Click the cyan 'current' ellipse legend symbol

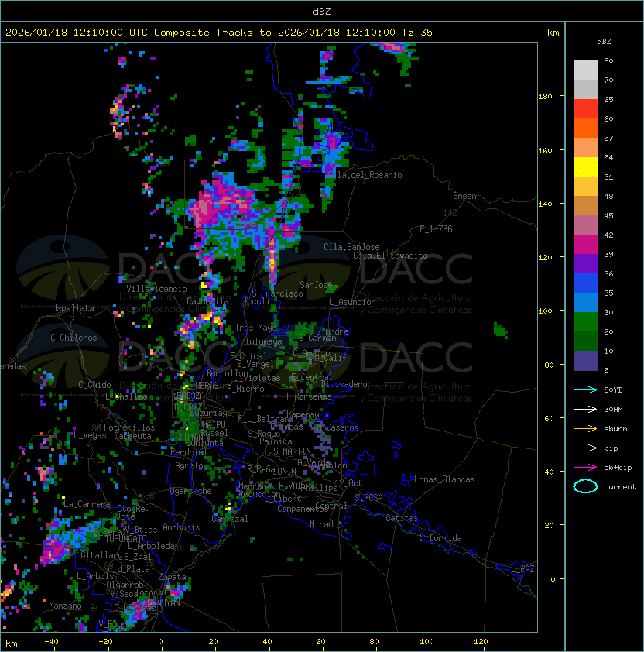click(585, 486)
